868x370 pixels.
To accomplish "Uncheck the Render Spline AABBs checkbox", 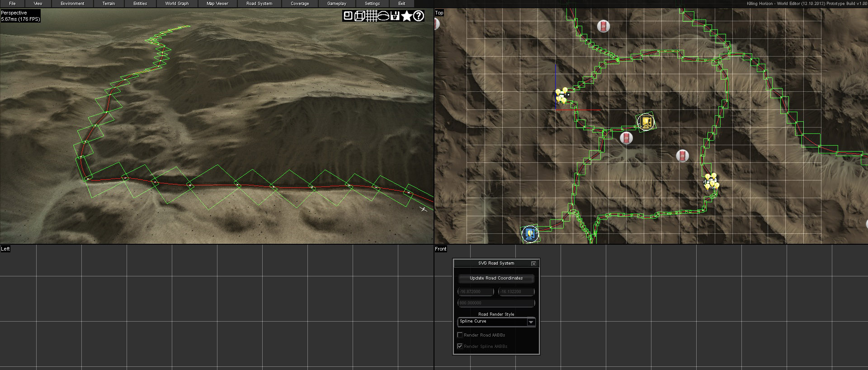I will click(x=460, y=346).
